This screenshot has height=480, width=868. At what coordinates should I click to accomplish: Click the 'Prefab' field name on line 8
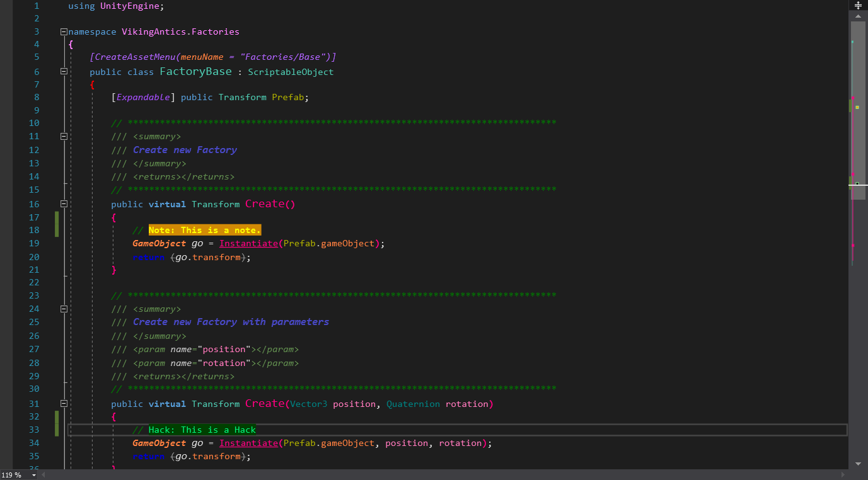coord(288,97)
